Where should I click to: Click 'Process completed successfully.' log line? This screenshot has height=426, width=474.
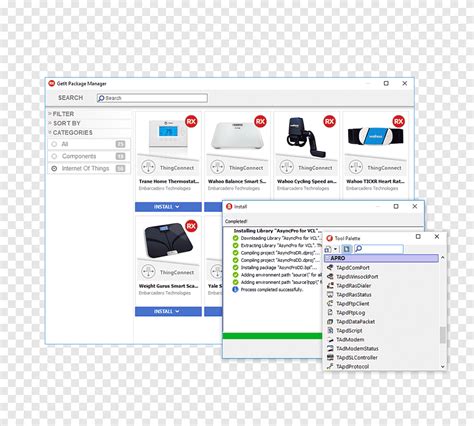pos(272,290)
